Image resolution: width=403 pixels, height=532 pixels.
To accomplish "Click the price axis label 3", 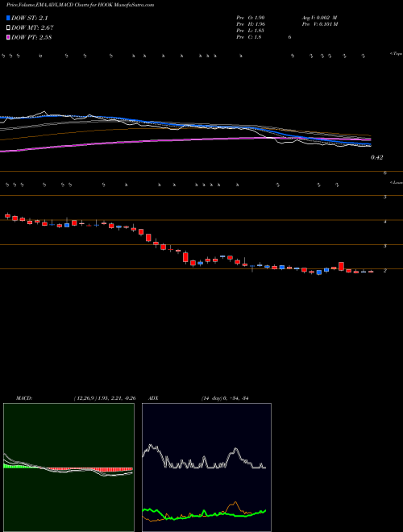I will tap(385, 246).
